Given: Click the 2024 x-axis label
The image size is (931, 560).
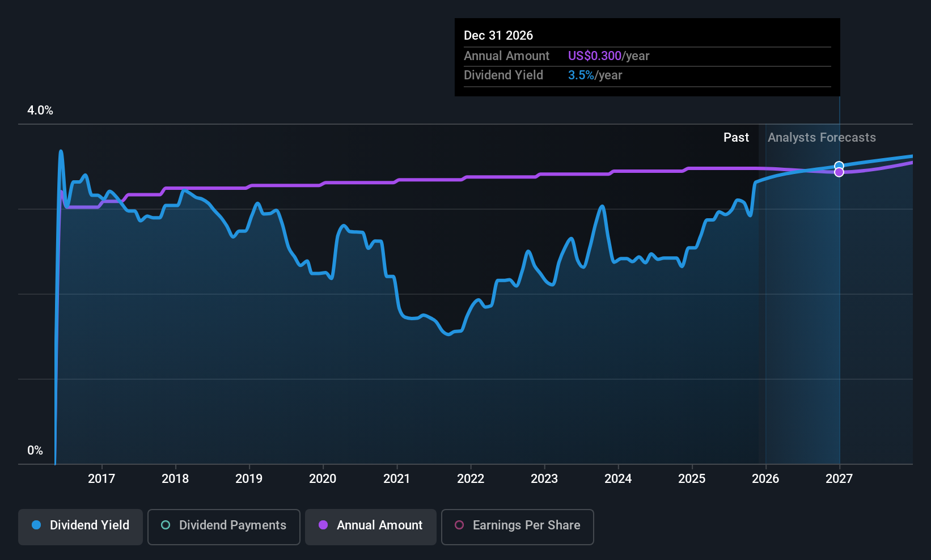Looking at the screenshot, I should (x=618, y=479).
